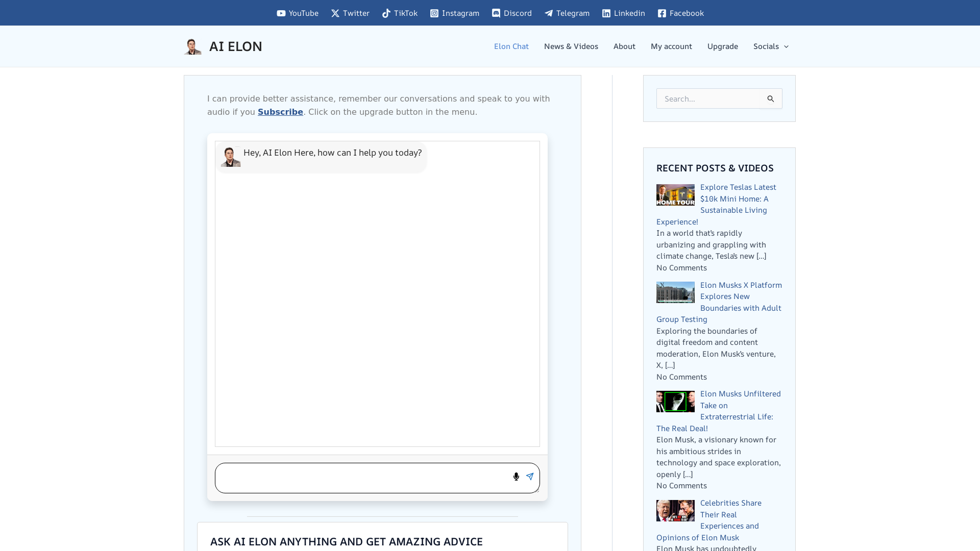Click the Recent Posts & Videos heading
This screenshot has width=980, height=551.
715,168
